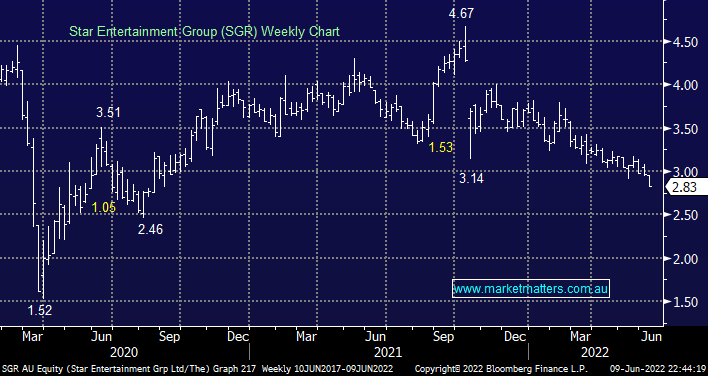Click the 2.00 axis value
The width and height of the screenshot is (708, 376).
(685, 259)
